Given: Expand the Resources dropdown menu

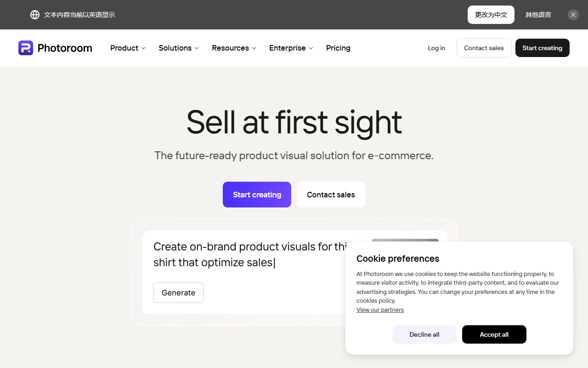Looking at the screenshot, I should tap(234, 48).
